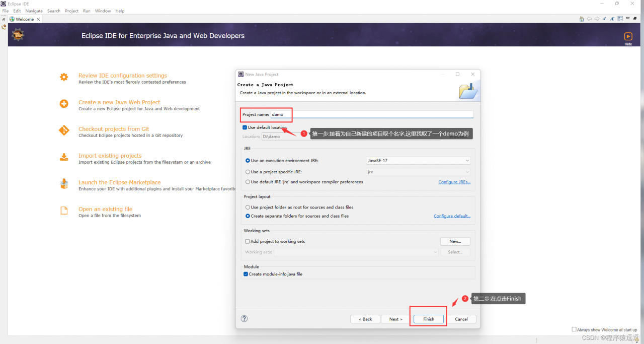
Task: Open Launch the Eclipse Marketplace link
Action: click(120, 182)
